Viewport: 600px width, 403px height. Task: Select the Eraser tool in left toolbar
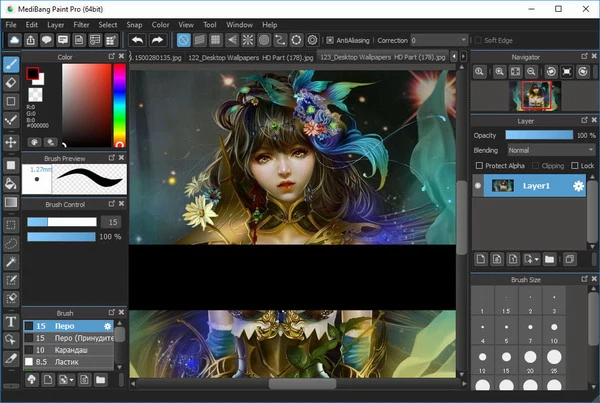click(x=11, y=82)
